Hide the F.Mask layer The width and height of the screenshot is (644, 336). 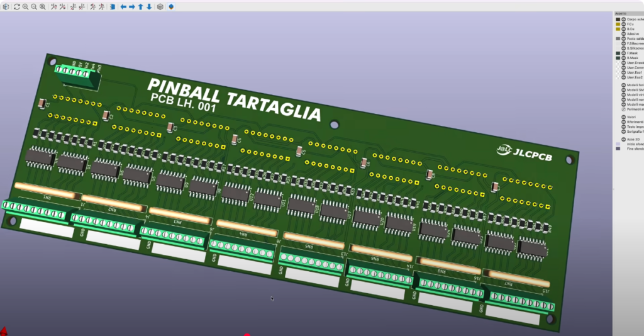tap(623, 53)
